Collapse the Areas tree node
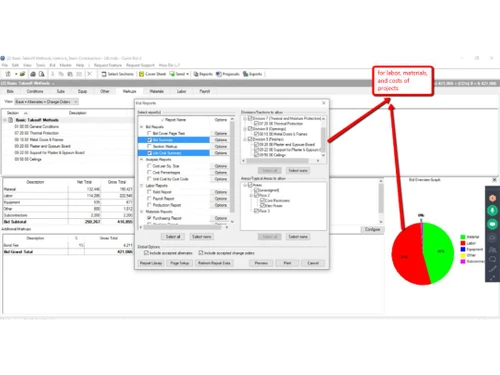500x375 pixels. pos(245,185)
